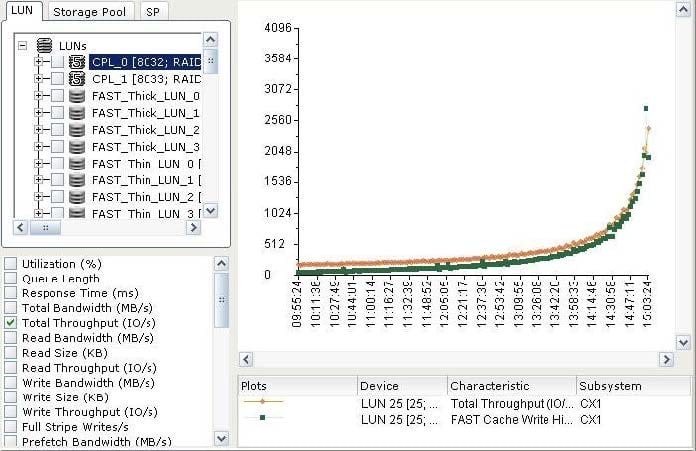The width and height of the screenshot is (696, 451).
Task: Open the SP tab
Action: (152, 11)
